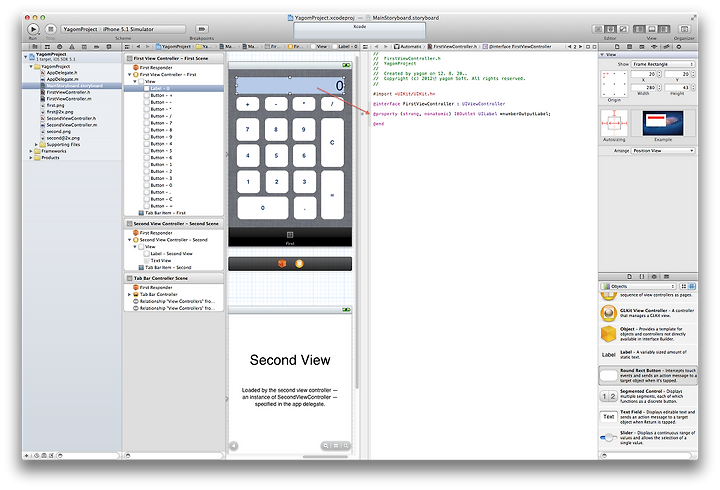Select the 0 display label on canvas
This screenshot has width=720, height=490.
[290, 86]
